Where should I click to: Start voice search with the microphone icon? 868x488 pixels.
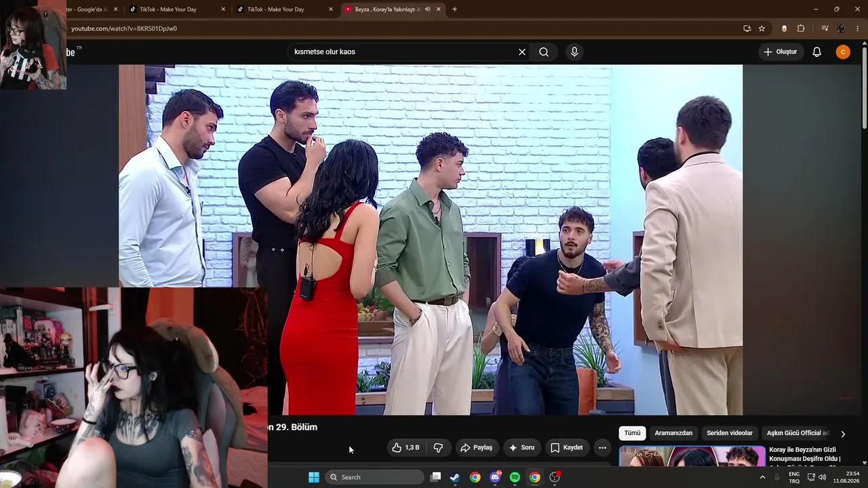[x=574, y=52]
